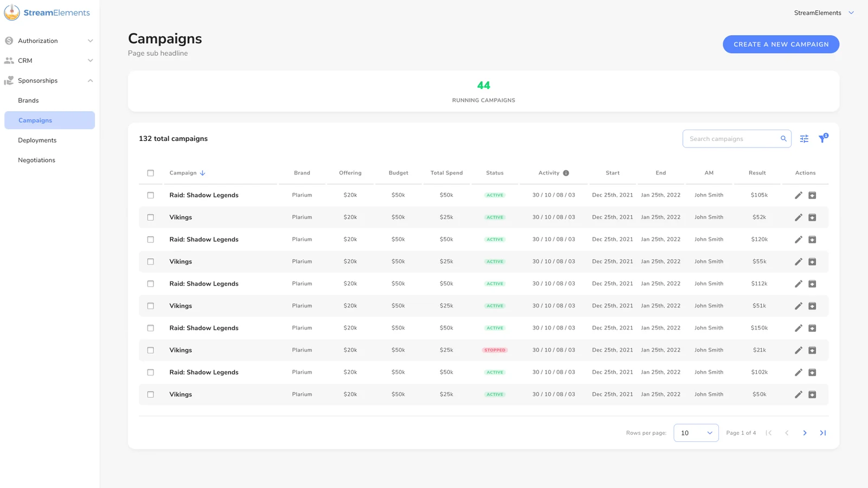Click the Activity info icon

pos(566,173)
